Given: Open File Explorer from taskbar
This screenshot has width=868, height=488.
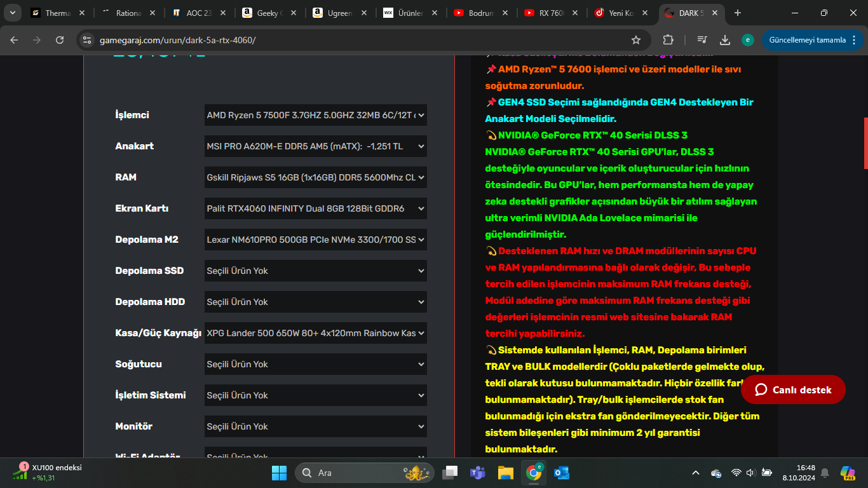Looking at the screenshot, I should click(505, 473).
